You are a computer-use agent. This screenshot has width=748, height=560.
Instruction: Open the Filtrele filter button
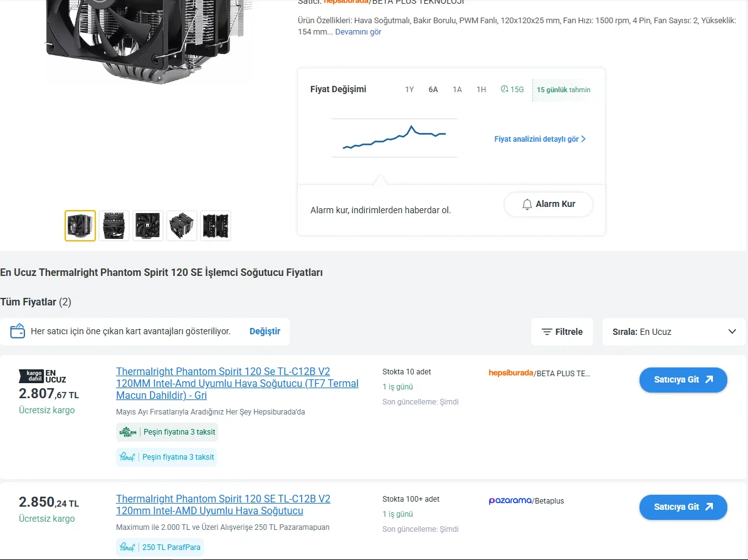click(562, 332)
